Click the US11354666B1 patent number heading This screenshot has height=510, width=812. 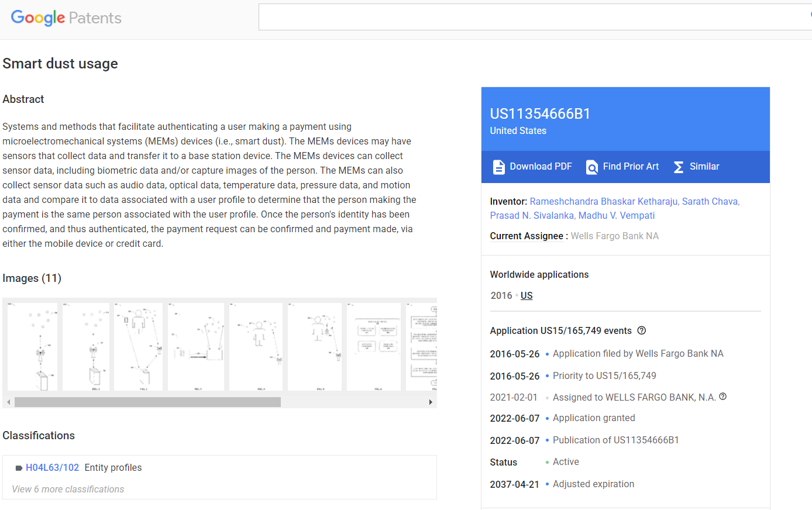tap(541, 113)
